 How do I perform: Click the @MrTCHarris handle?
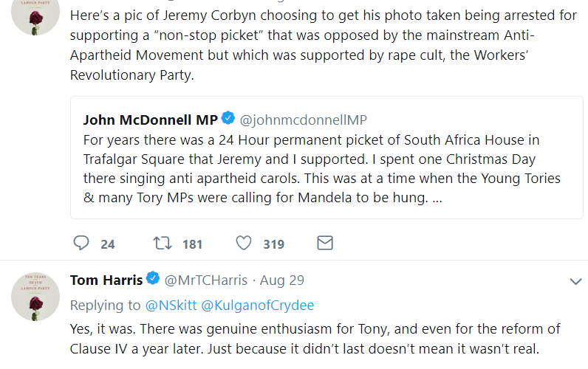(205, 280)
